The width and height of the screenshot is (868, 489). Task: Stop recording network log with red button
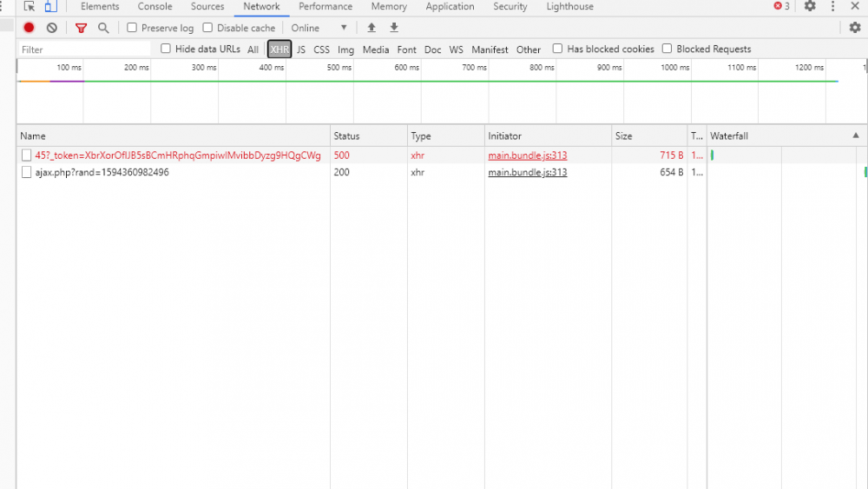(x=29, y=28)
